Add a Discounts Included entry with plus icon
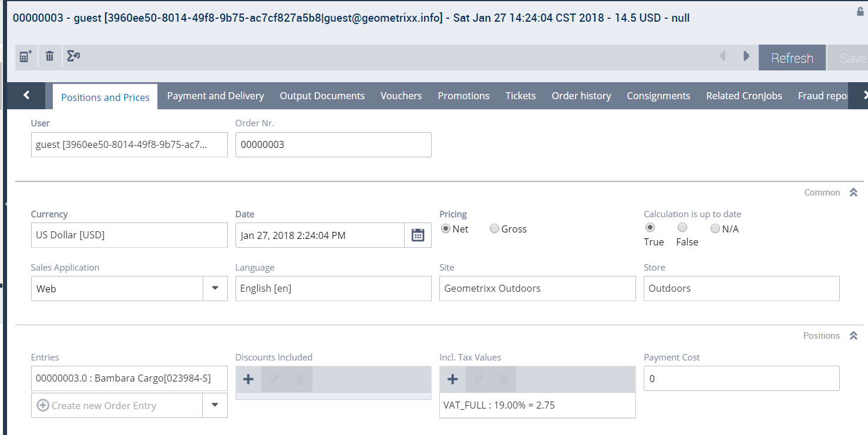 click(248, 379)
